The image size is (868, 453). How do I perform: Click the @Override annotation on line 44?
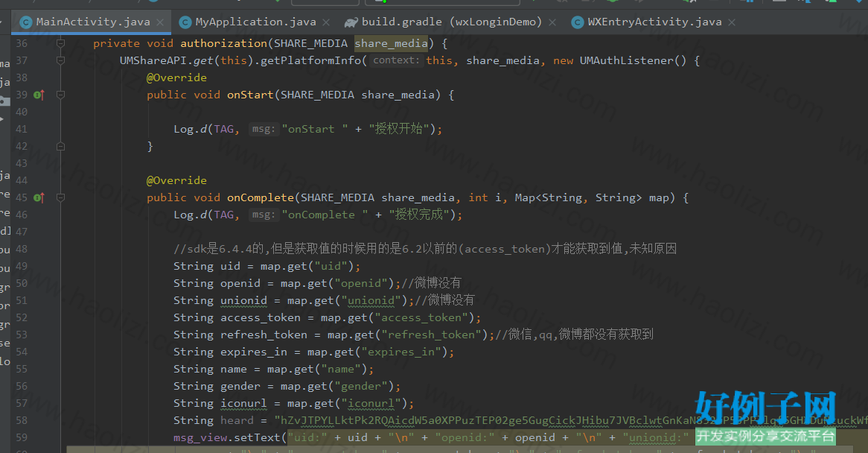176,180
